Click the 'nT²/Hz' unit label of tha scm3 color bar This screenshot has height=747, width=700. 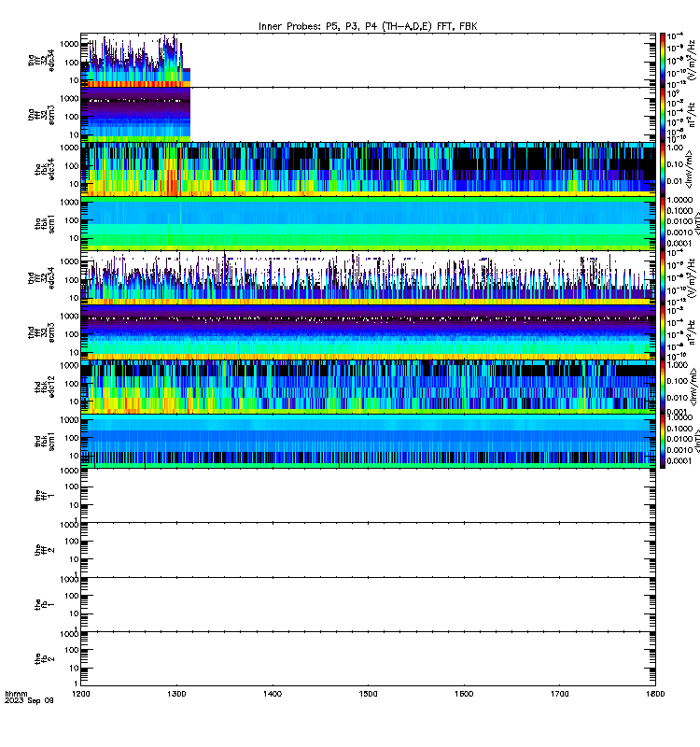coord(692,115)
